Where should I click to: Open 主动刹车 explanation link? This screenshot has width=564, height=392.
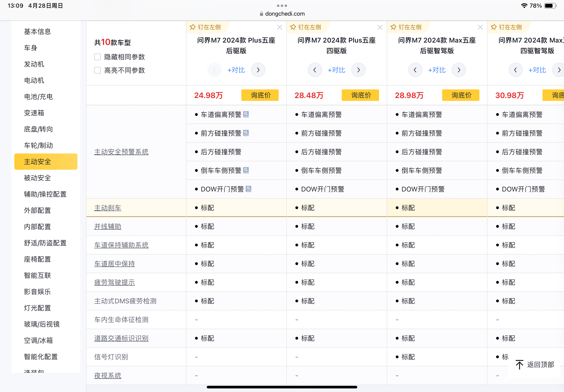point(108,208)
